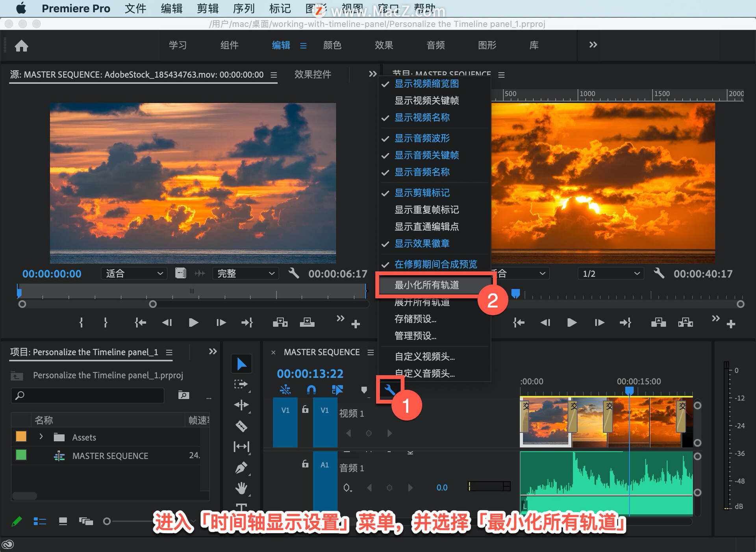Select the Selection arrow tool
Viewport: 756px width, 552px height.
pos(241,364)
